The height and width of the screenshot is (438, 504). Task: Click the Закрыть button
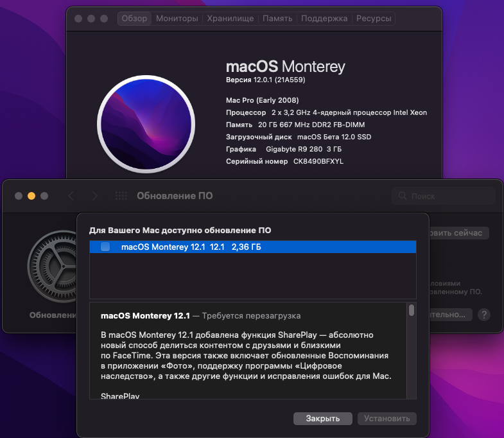coord(323,418)
